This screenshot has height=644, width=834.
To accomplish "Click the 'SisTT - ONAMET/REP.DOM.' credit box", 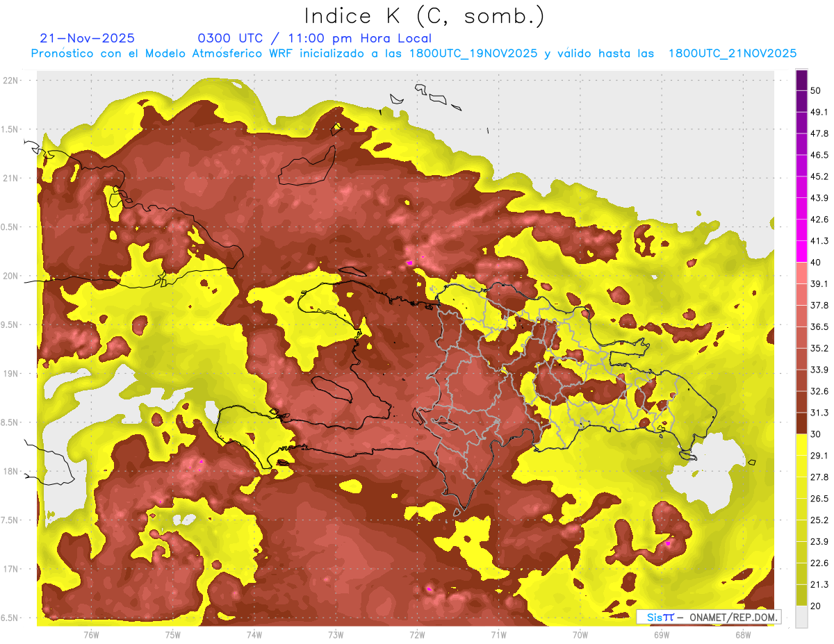I will tap(709, 617).
